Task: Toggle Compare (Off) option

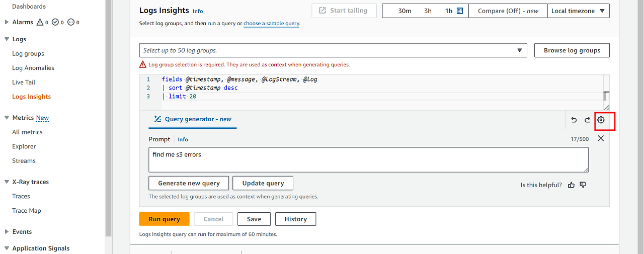Action: pos(508,11)
